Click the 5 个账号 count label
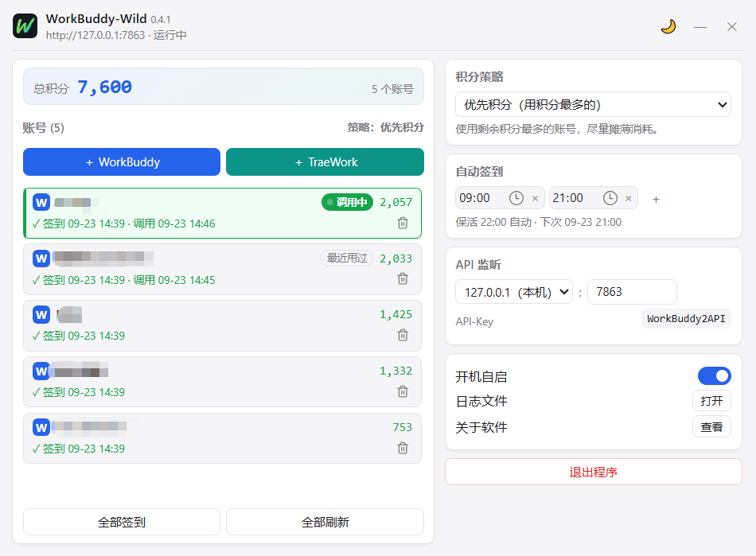Viewport: 756px width, 556px height. (x=392, y=89)
